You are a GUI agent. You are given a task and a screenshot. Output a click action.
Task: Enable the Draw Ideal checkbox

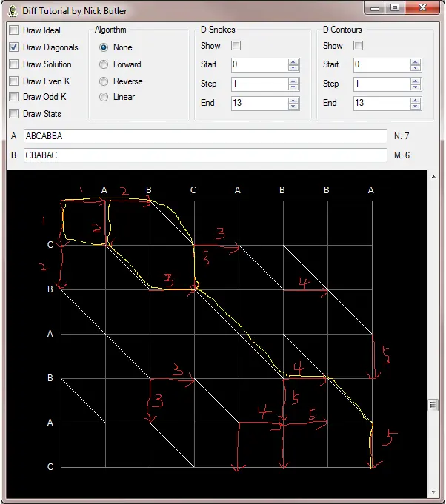click(14, 30)
